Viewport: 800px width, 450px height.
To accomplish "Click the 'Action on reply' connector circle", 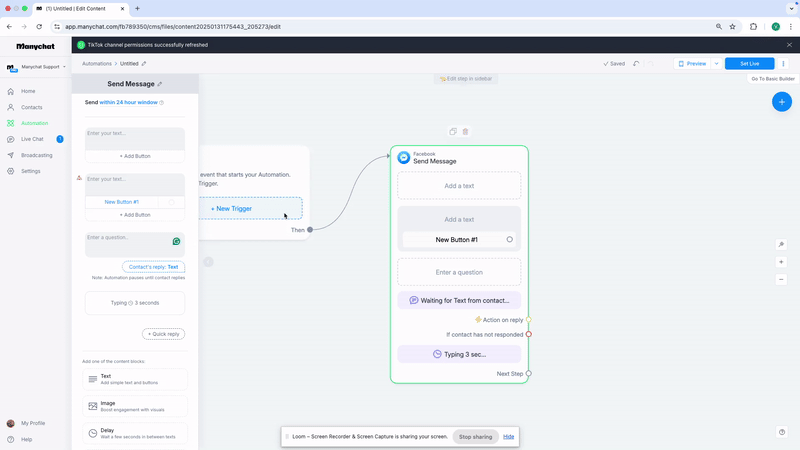I will pyautogui.click(x=529, y=320).
